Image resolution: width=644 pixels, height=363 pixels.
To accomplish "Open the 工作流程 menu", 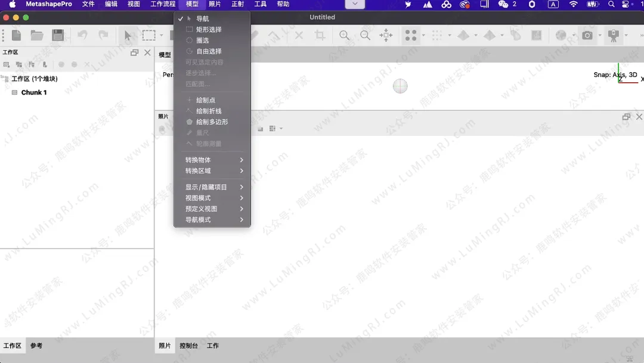I will point(163,4).
